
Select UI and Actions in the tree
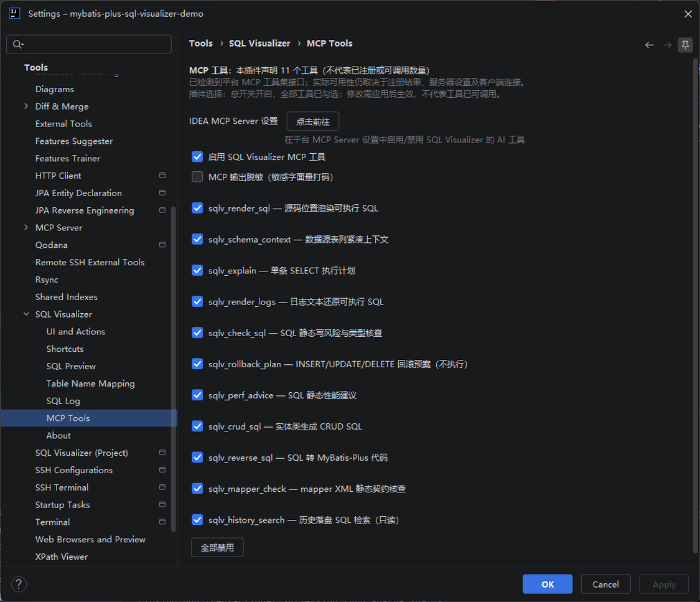point(76,332)
